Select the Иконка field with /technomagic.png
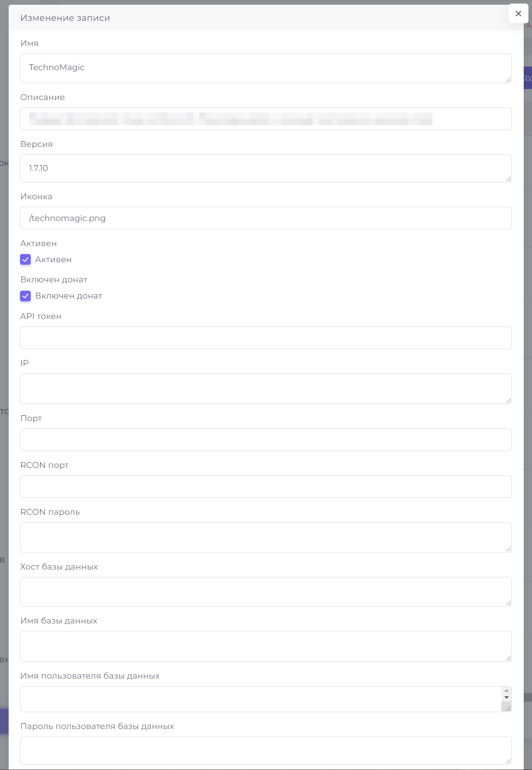This screenshot has height=770, width=532. click(266, 218)
